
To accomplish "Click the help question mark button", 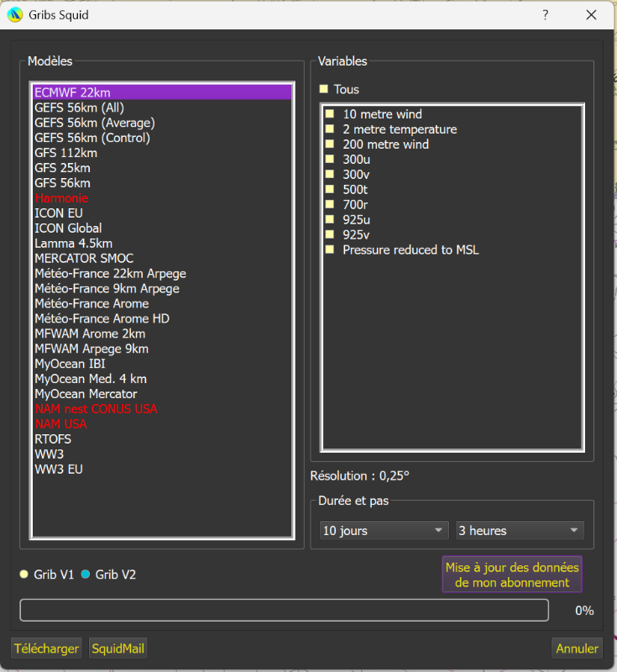I will pyautogui.click(x=545, y=15).
